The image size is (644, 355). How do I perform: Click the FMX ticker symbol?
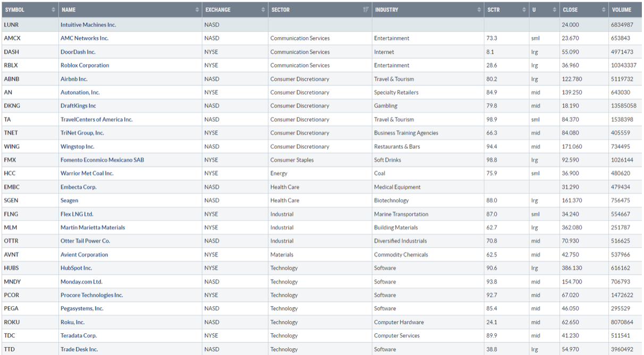click(10, 160)
